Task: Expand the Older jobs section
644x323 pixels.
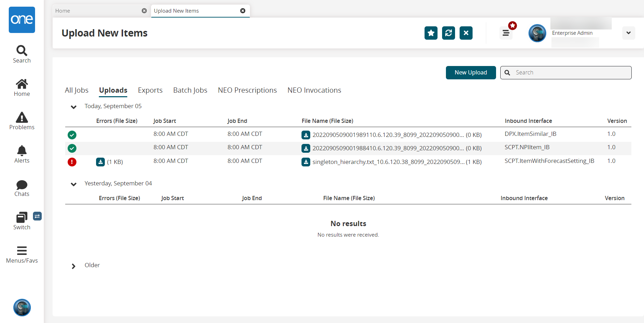Action: (x=74, y=266)
